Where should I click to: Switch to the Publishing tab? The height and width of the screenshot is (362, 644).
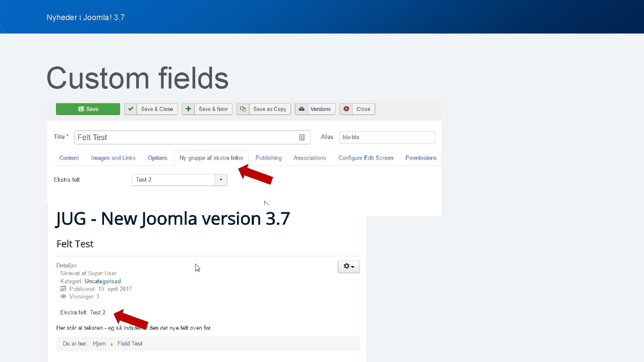coord(268,158)
